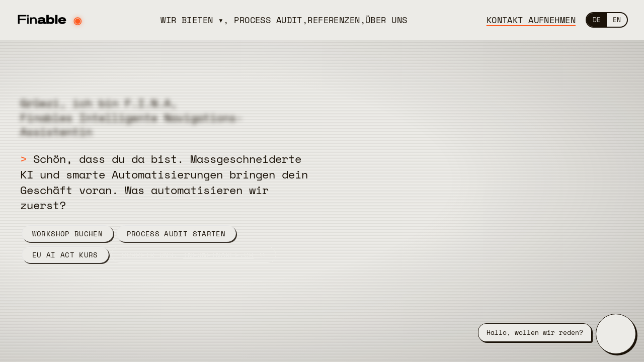644x362 pixels.
Task: Click the WORKSHOP BUCHEN button
Action: coord(67,234)
